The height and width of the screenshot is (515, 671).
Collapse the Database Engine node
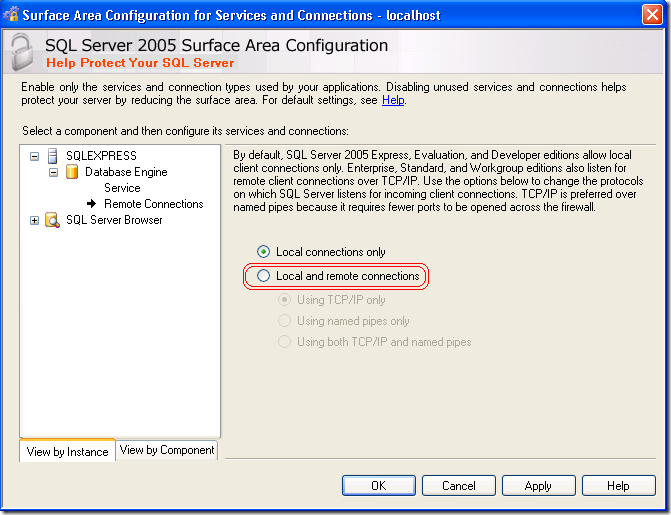point(53,173)
